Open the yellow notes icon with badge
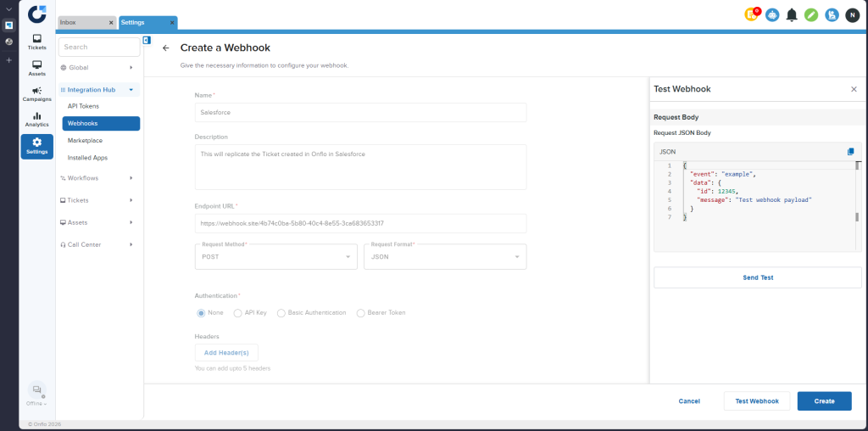 click(x=752, y=15)
